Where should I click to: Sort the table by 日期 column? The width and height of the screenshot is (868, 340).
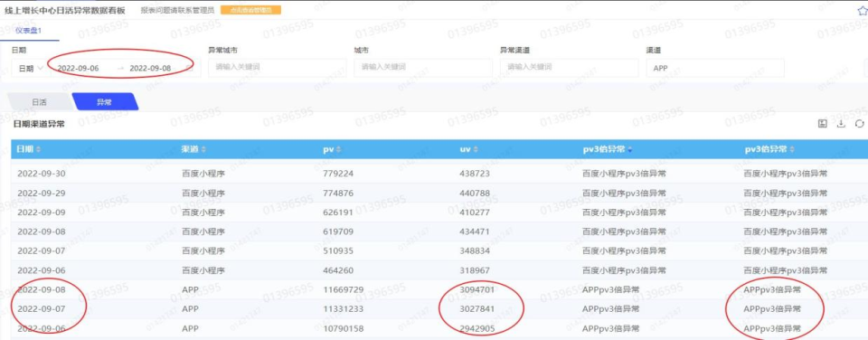click(x=38, y=150)
